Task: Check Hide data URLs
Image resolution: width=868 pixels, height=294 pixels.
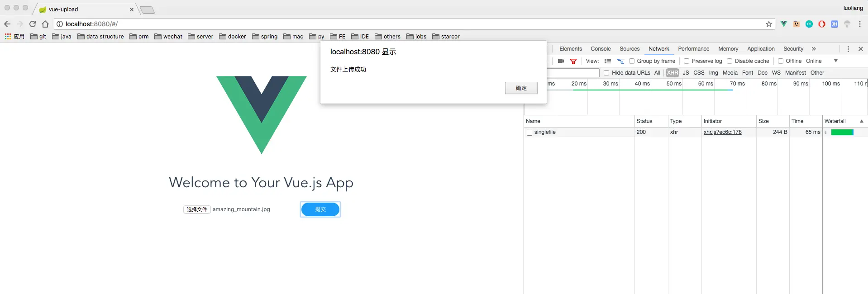Action: (x=606, y=73)
